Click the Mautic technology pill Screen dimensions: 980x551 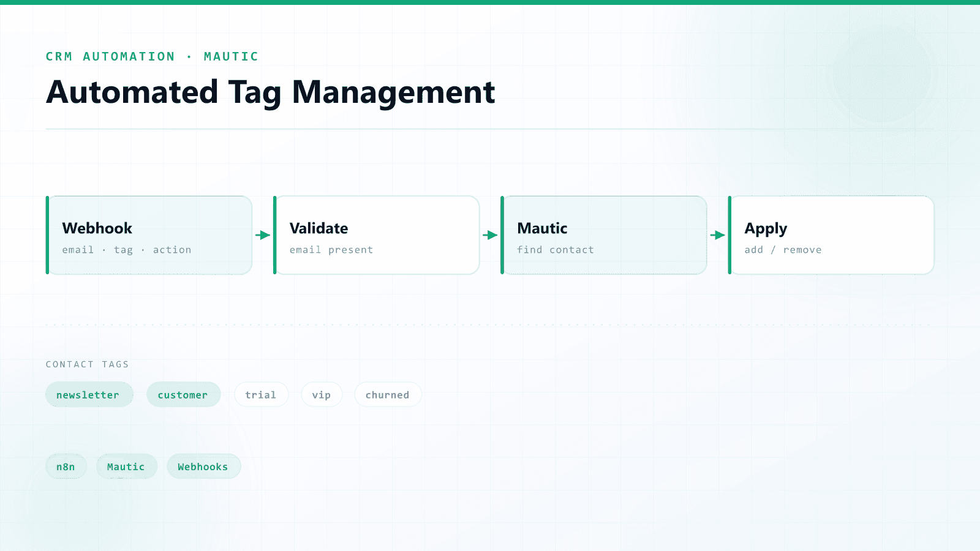tap(126, 467)
